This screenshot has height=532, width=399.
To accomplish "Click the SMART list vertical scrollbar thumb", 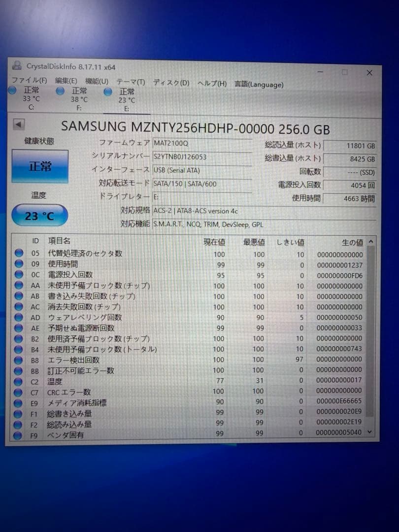I will click(x=370, y=332).
